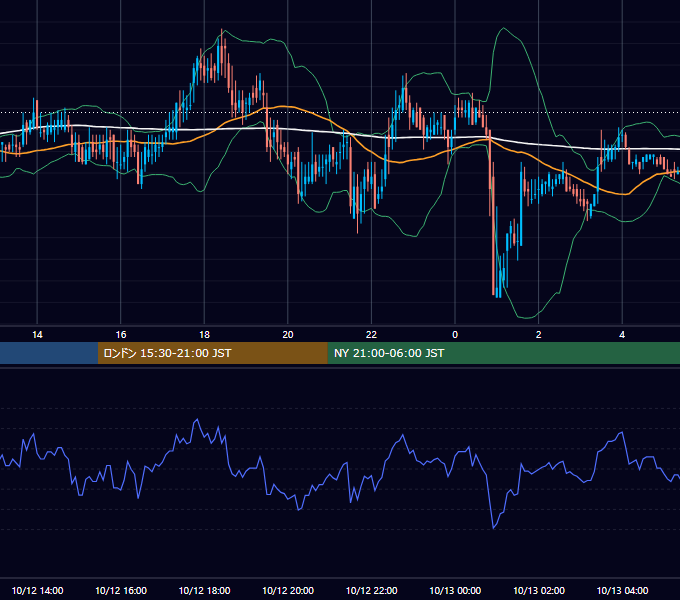Screen dimensions: 680x600
Task: Click the hour label 2 on the price axis
Action: coord(539,335)
